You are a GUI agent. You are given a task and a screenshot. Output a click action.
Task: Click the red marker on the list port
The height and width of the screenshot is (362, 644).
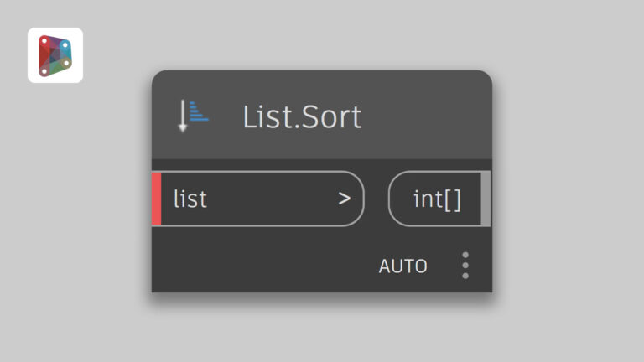157,199
